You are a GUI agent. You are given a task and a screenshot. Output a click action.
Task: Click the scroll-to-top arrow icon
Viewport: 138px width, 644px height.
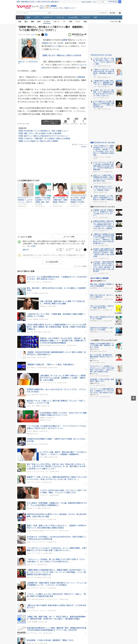click(x=133, y=398)
